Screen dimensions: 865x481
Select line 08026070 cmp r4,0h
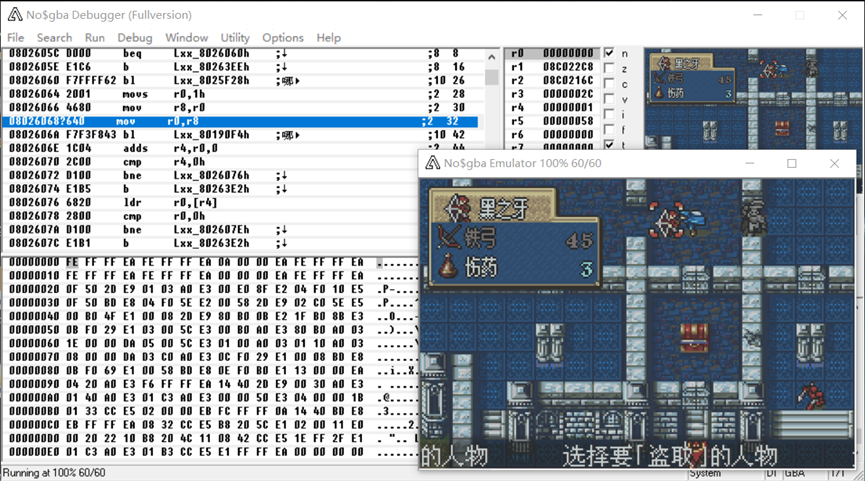[211, 162]
